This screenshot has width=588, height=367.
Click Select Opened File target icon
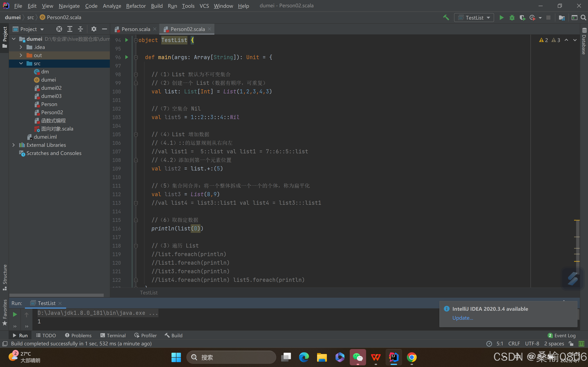(x=59, y=29)
